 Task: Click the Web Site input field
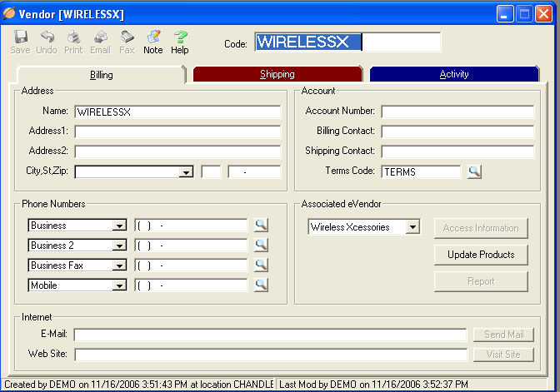[270, 355]
